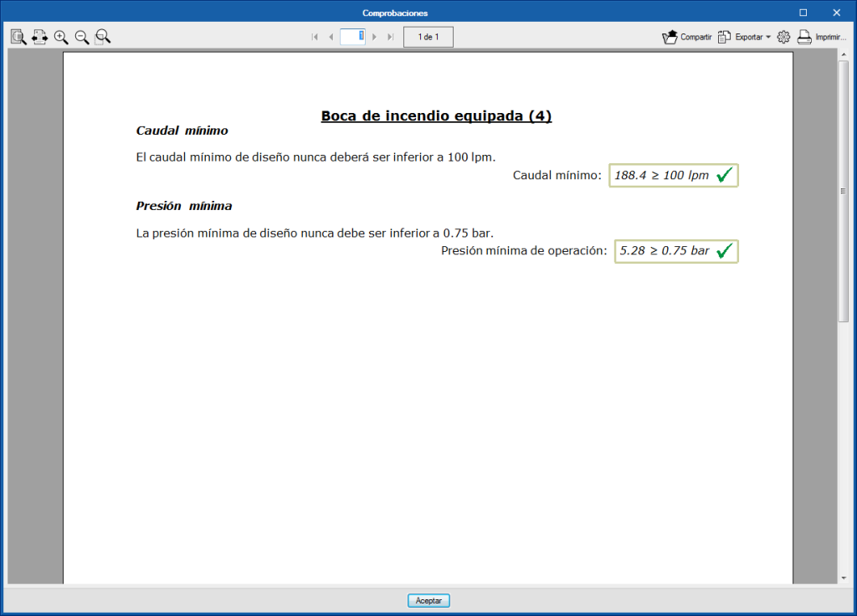857x616 pixels.
Task: Go to first page arrow
Action: click(x=315, y=37)
